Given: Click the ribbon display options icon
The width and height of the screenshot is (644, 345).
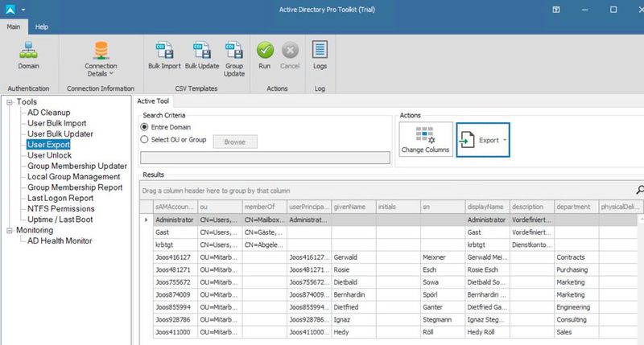Looking at the screenshot, I should coord(556,10).
